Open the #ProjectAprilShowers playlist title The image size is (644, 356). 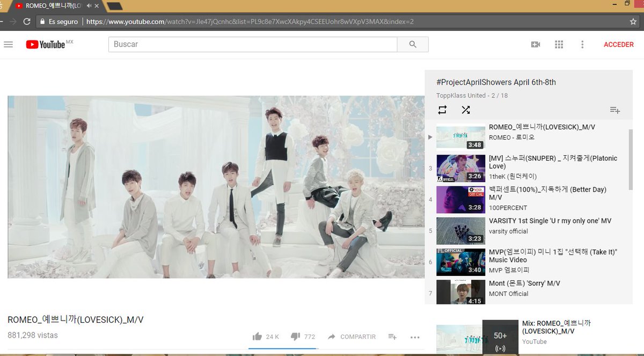coord(496,82)
